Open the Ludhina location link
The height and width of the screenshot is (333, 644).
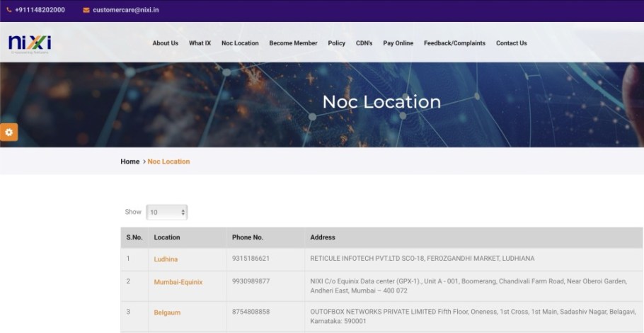166,259
